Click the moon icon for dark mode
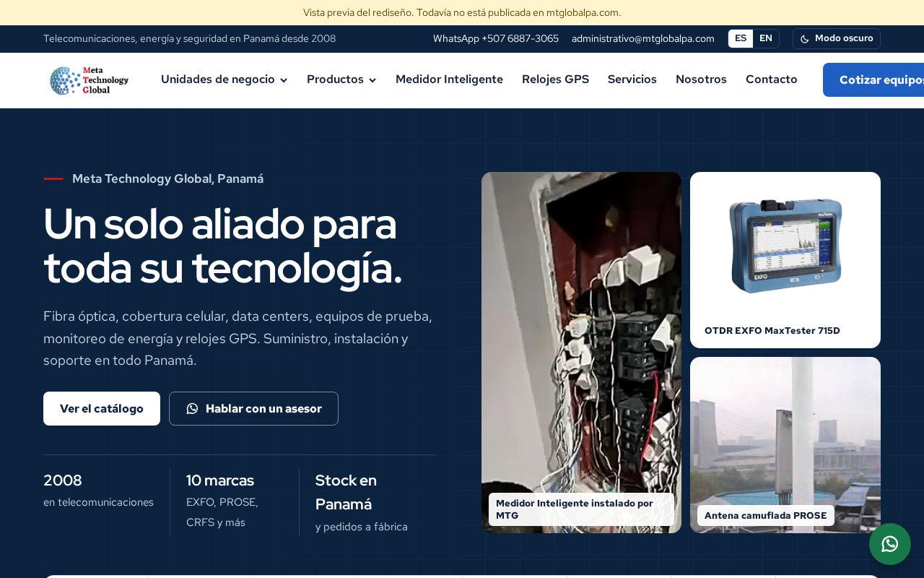The width and height of the screenshot is (924, 578). click(x=805, y=39)
